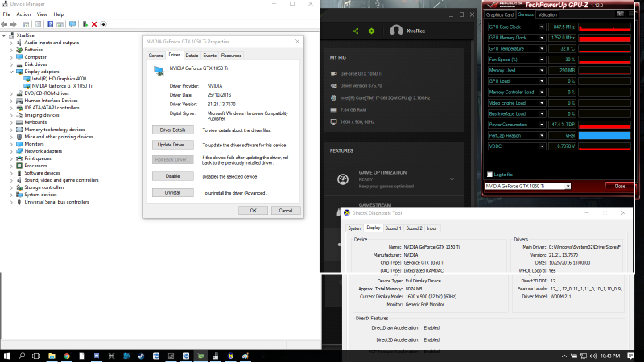
Task: Click the red X uninstall device icon
Action: 94,24
